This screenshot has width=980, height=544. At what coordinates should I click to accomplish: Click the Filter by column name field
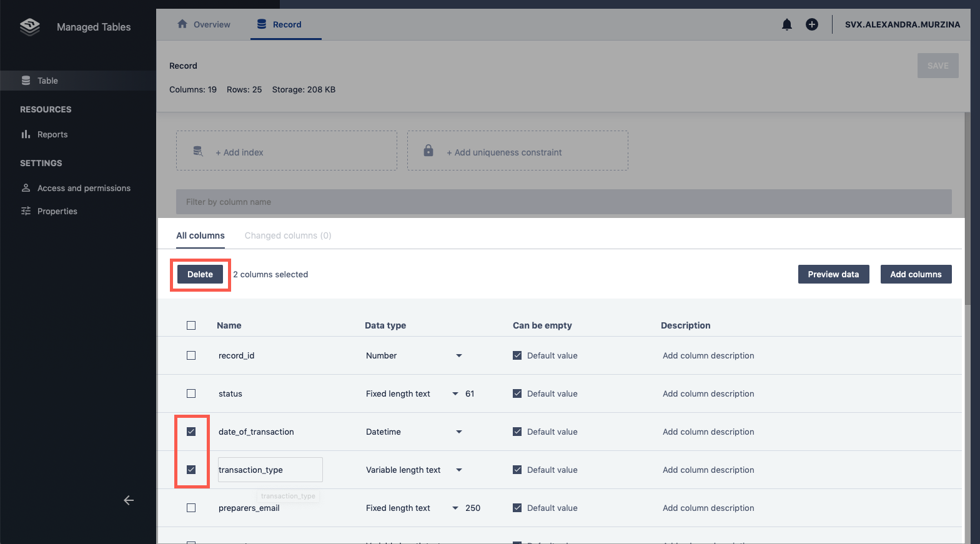tap(563, 202)
